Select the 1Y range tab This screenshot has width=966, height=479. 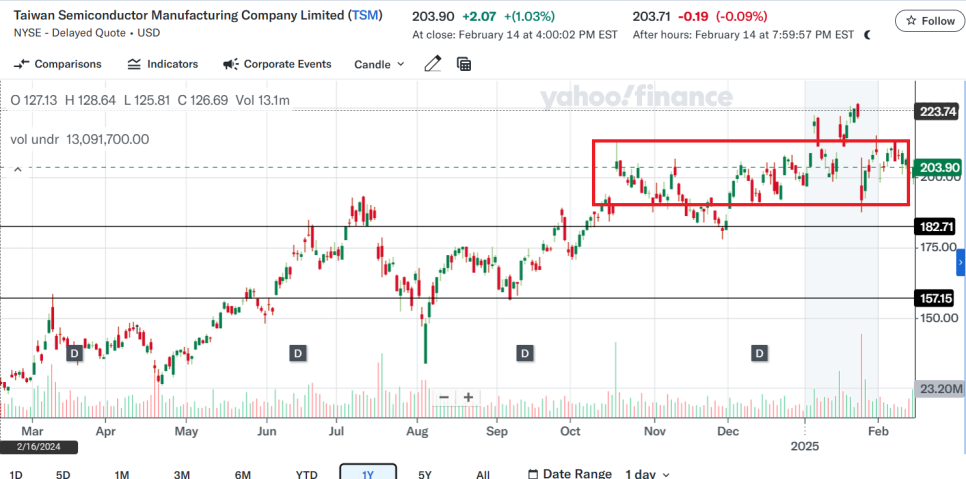(x=368, y=472)
